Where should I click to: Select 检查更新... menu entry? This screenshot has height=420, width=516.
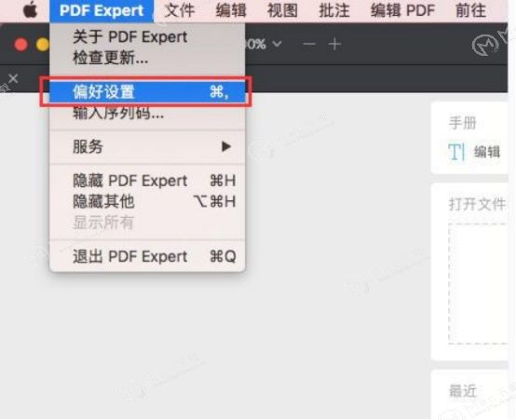[x=147, y=58]
